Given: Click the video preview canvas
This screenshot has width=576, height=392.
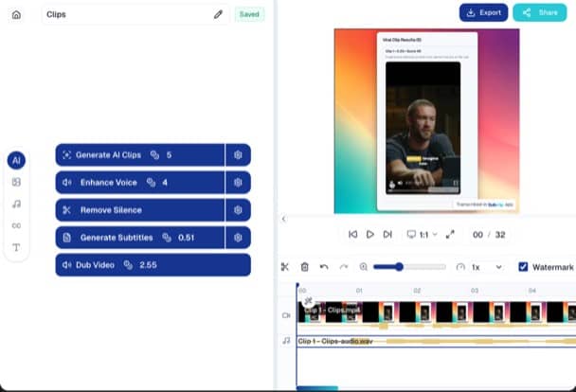Looking at the screenshot, I should coord(426,121).
